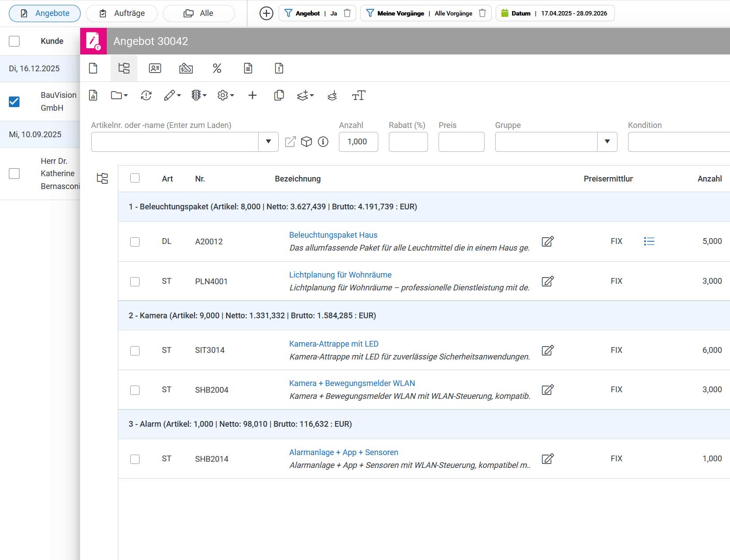Open the Datum filter range
Viewport: 730px width, 560px height.
point(555,13)
